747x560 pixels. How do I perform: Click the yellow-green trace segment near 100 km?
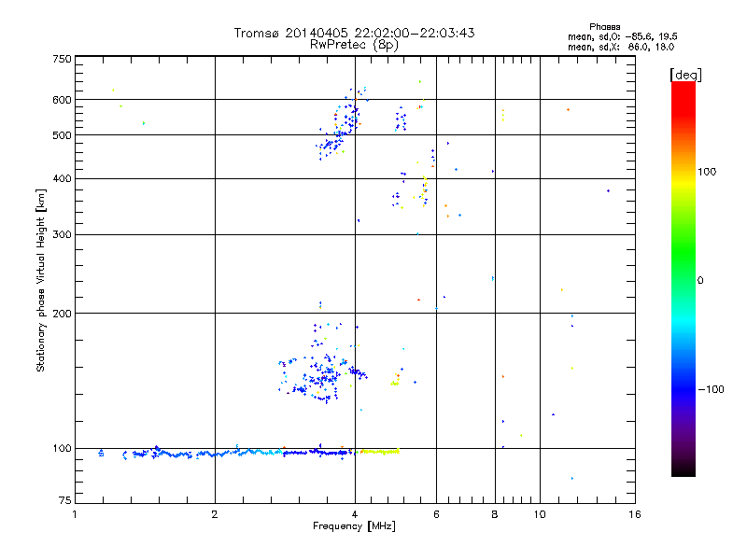380,452
